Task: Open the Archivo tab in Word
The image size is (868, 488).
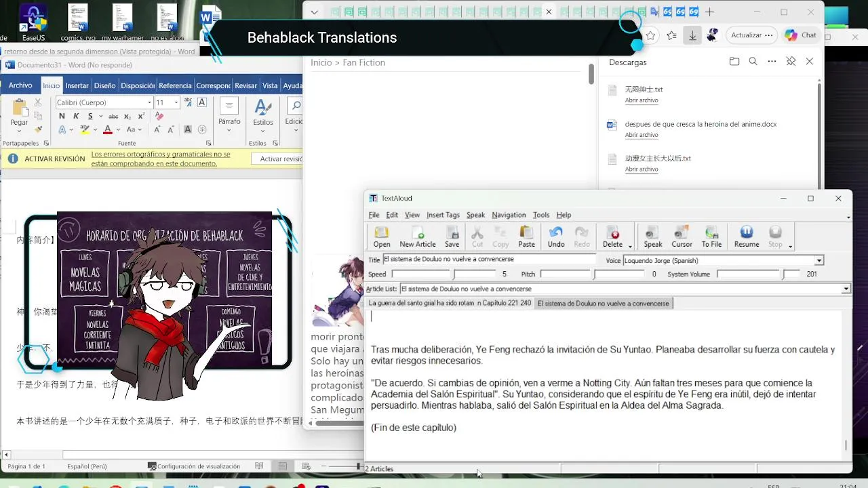Action: coord(20,85)
